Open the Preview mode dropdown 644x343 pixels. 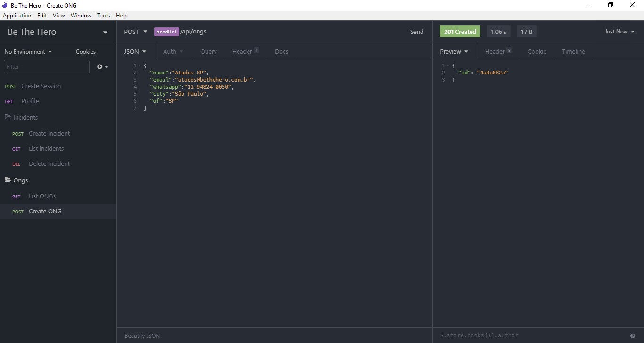(454, 51)
